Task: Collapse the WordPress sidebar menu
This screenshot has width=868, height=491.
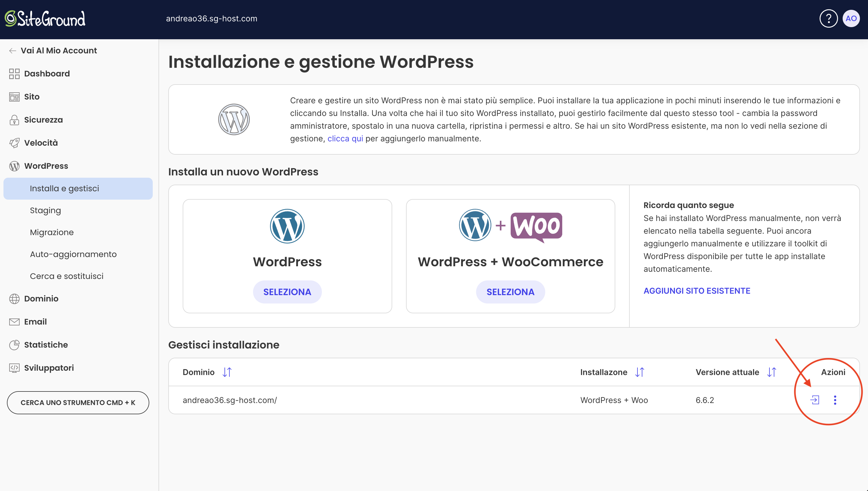Action: point(46,166)
